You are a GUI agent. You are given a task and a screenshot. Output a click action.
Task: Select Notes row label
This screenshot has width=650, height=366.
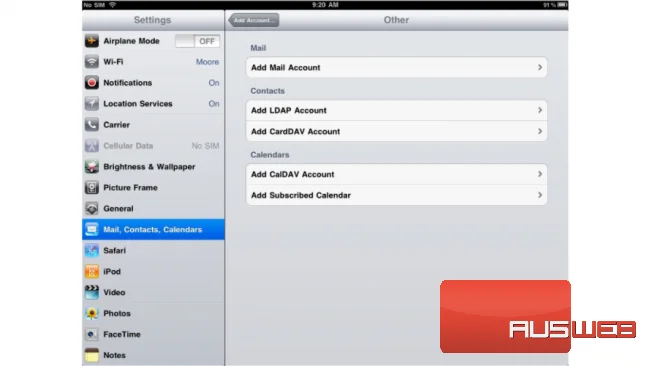[x=114, y=355]
